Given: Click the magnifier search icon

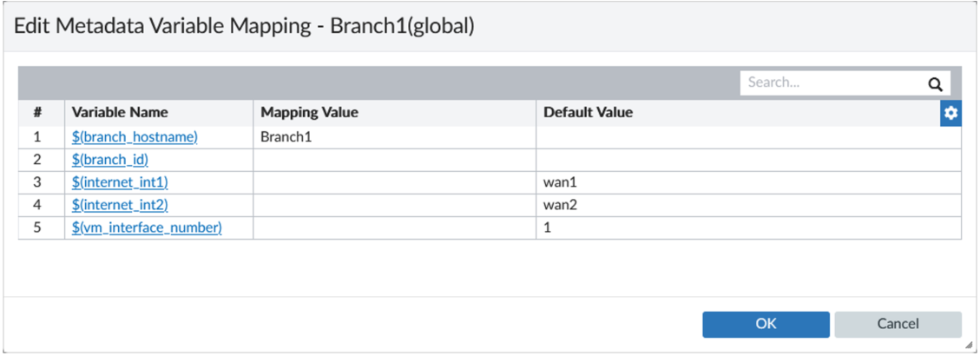Looking at the screenshot, I should tap(935, 83).
